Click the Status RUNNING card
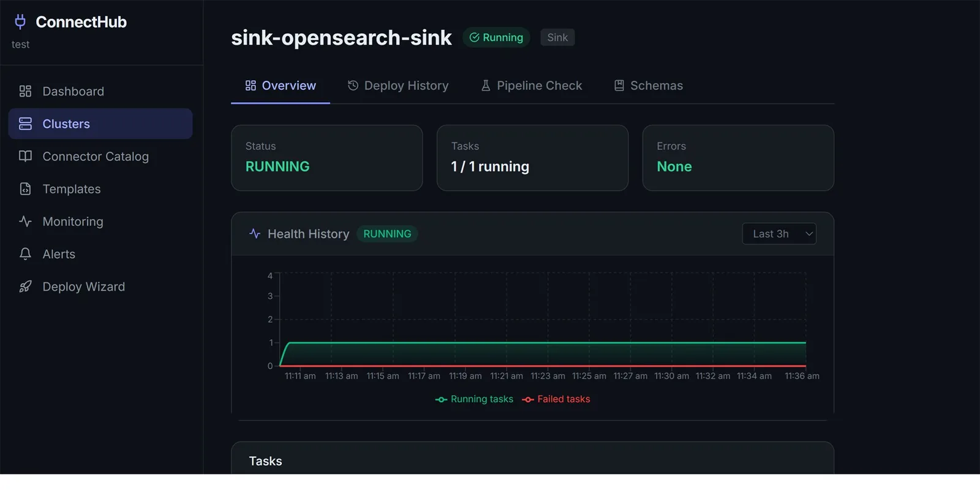The width and height of the screenshot is (980, 494). [x=326, y=158]
